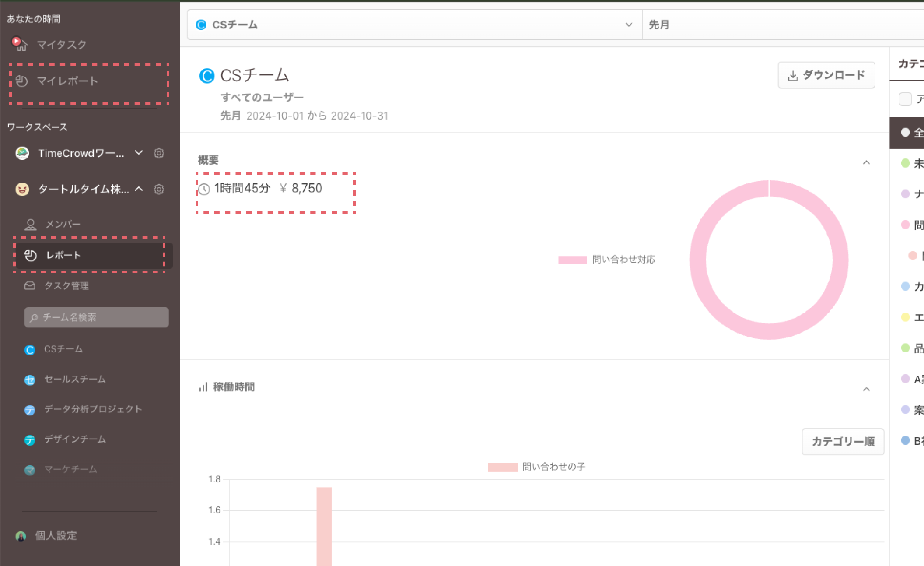The image size is (924, 566).
Task: Click the カテゴリー順 button
Action: click(843, 442)
